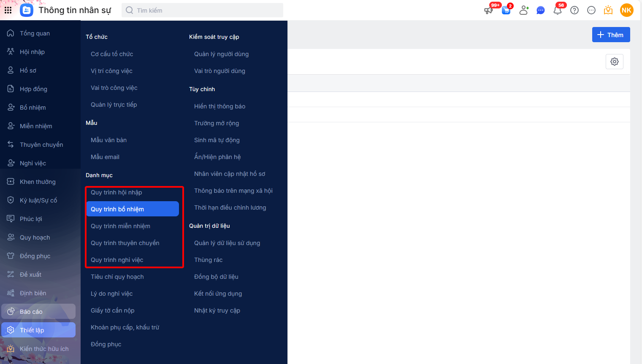642x364 pixels.
Task: Click the orange lightbulb icon in header
Action: [x=608, y=11]
